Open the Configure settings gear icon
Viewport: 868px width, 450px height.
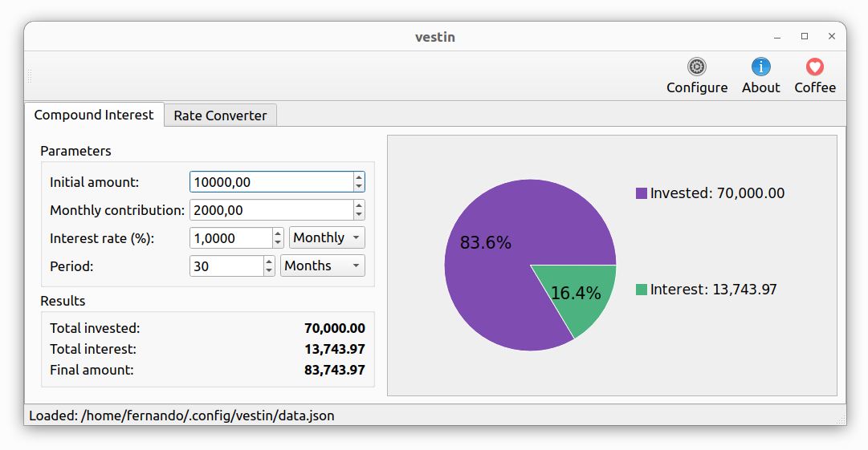696,67
